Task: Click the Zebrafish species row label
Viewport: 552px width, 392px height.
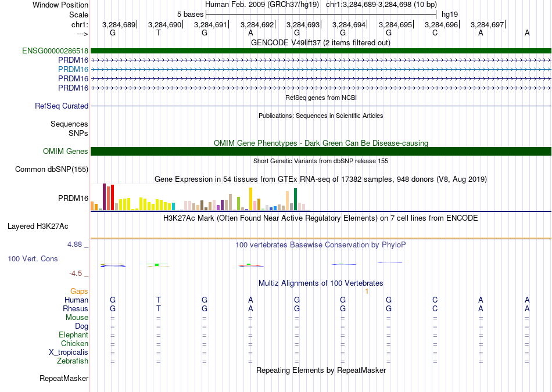Action: [73, 361]
